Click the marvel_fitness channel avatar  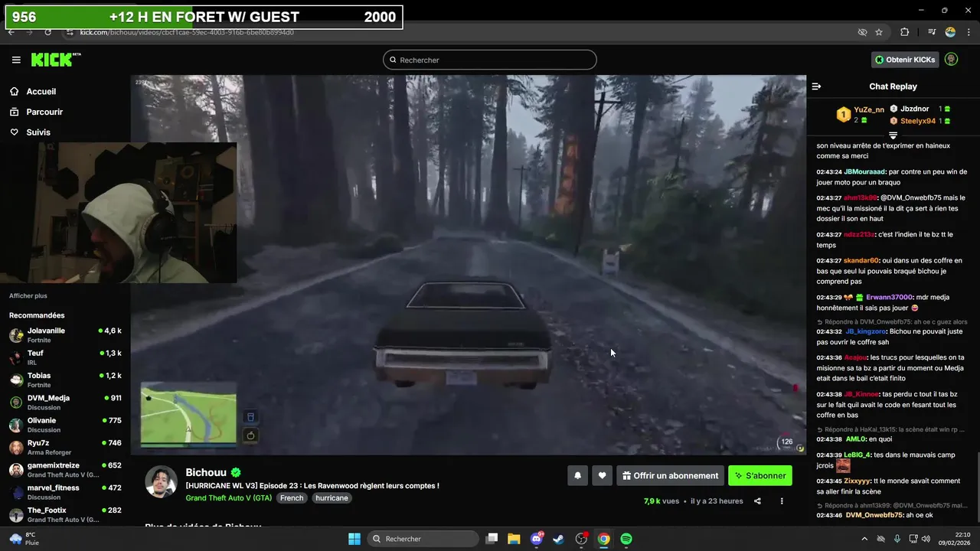[x=16, y=492]
